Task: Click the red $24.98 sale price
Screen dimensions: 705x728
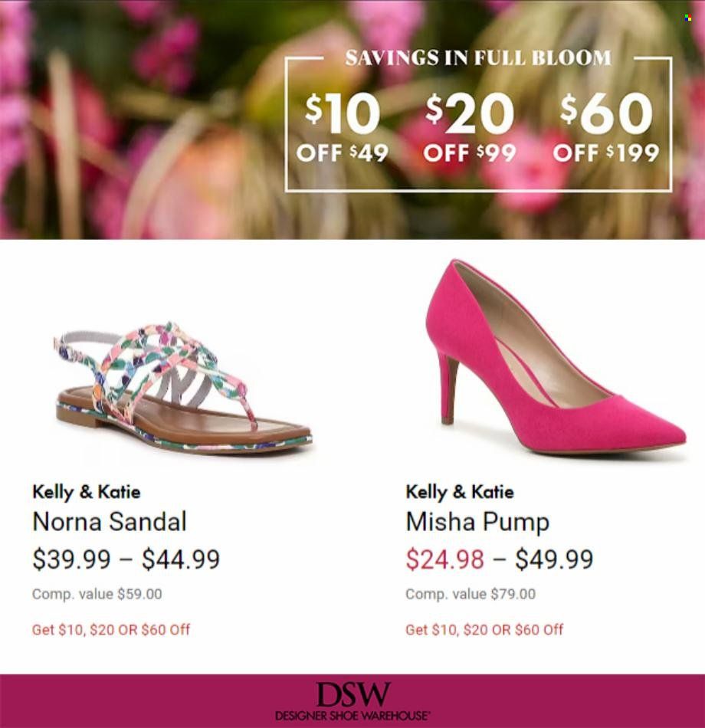Action: click(445, 559)
